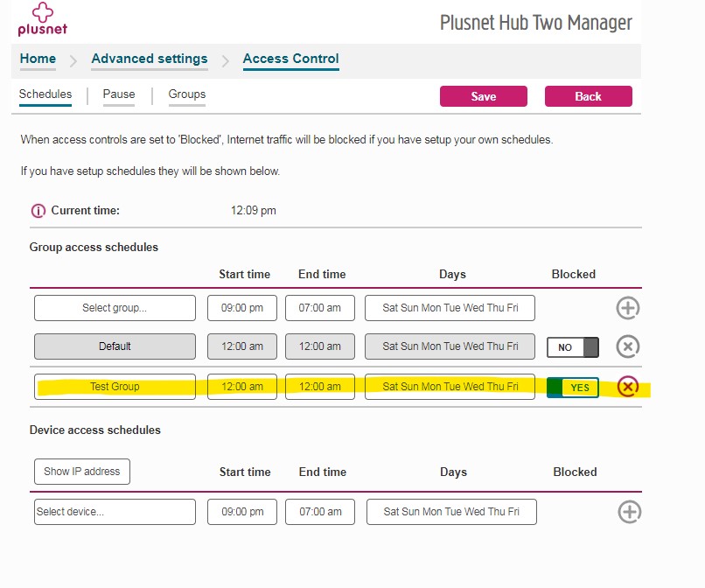
Task: Open device schedule 07:00 am end time
Action: 320,512
